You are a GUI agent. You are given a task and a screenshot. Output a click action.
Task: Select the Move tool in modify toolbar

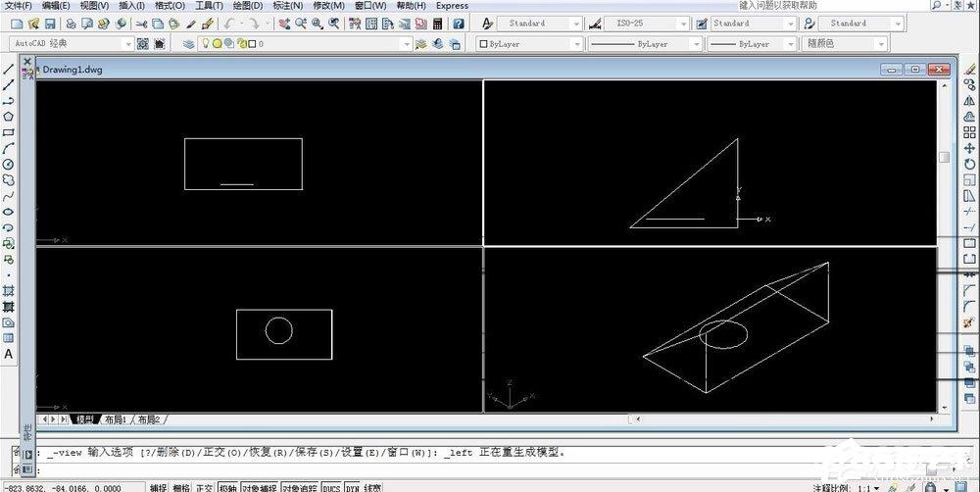pos(969,148)
